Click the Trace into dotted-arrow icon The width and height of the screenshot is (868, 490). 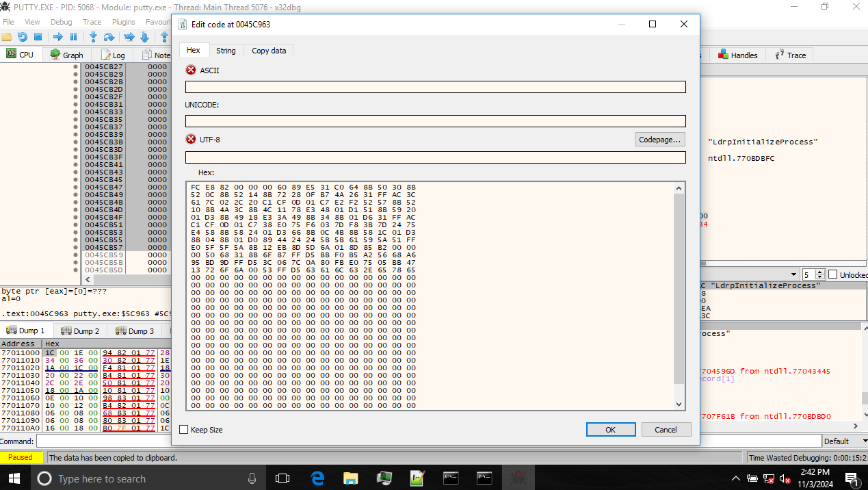[129, 37]
